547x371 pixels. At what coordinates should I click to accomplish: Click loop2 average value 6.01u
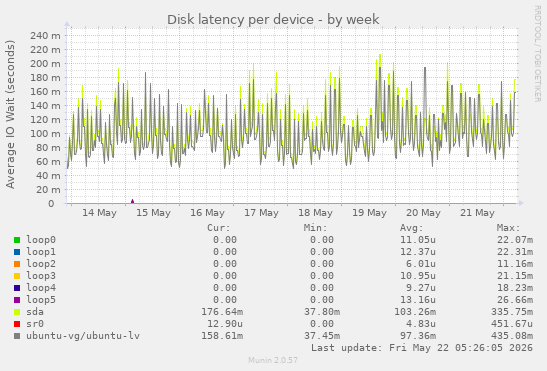[421, 264]
